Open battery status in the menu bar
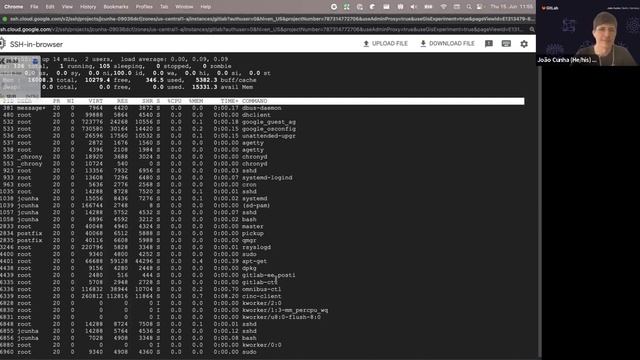Screen dimensions: 640x360 428,7
